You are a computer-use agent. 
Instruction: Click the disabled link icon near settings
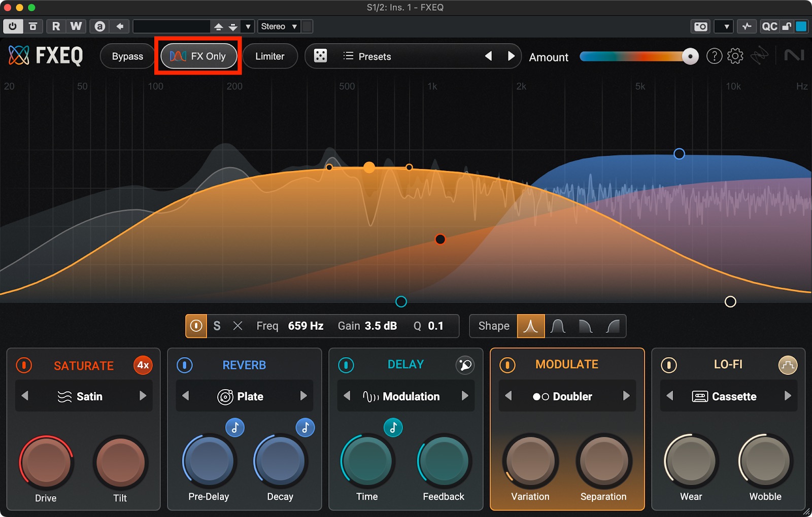tap(760, 56)
